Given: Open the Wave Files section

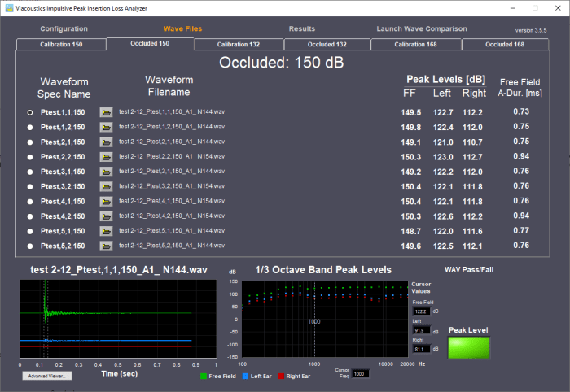Looking at the screenshot, I should click(x=183, y=28).
